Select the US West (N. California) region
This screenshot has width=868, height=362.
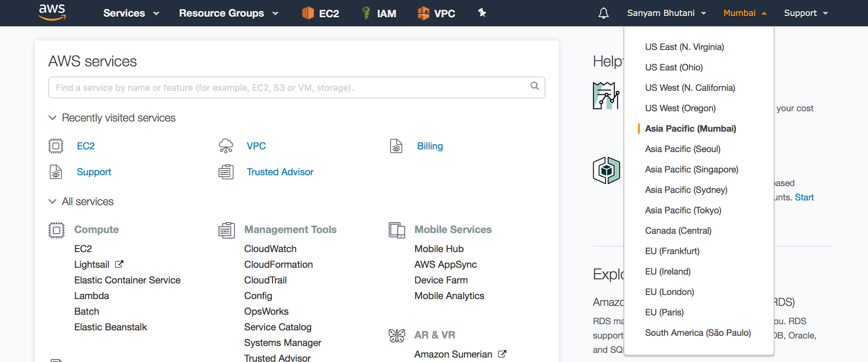point(690,88)
